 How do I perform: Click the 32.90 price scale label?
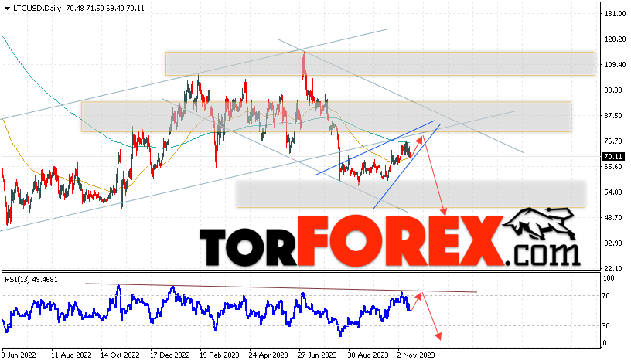click(x=614, y=243)
